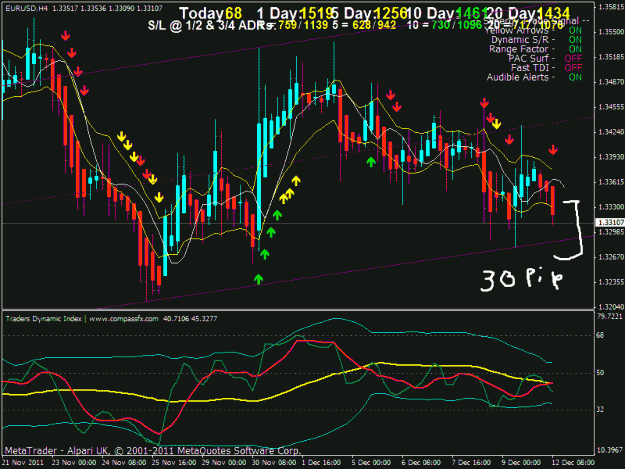The width and height of the screenshot is (625, 469).
Task: Click price level 1.34555 on the axis
Action: pyautogui.click(x=611, y=107)
